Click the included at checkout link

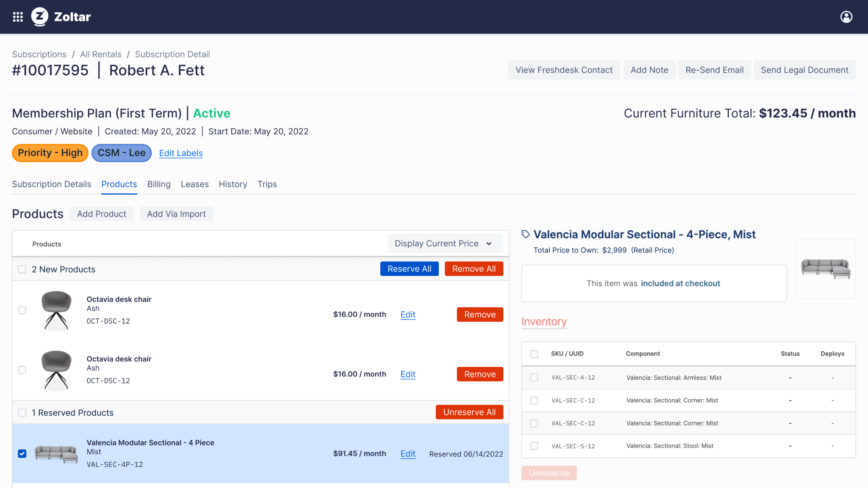tap(680, 283)
